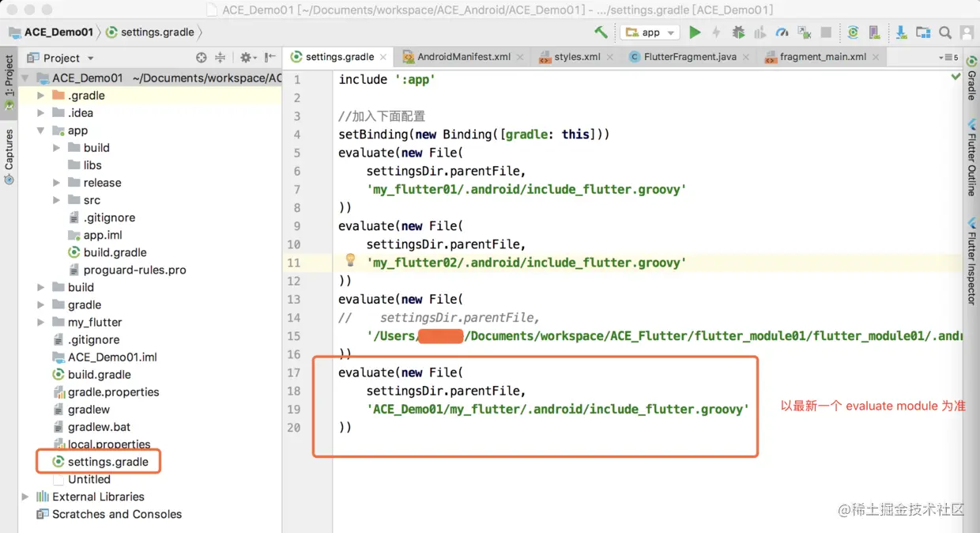Click the line 11 my_flutter02 path string

(526, 263)
